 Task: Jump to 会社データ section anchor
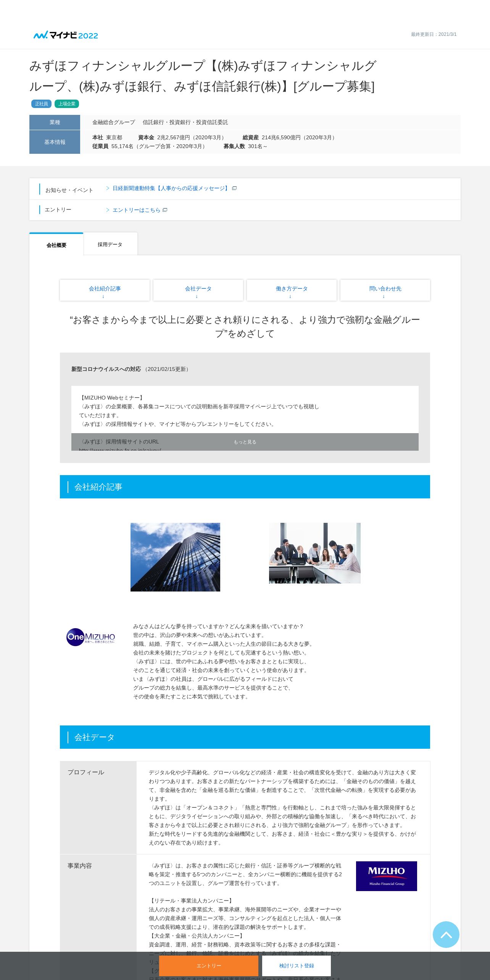[198, 290]
